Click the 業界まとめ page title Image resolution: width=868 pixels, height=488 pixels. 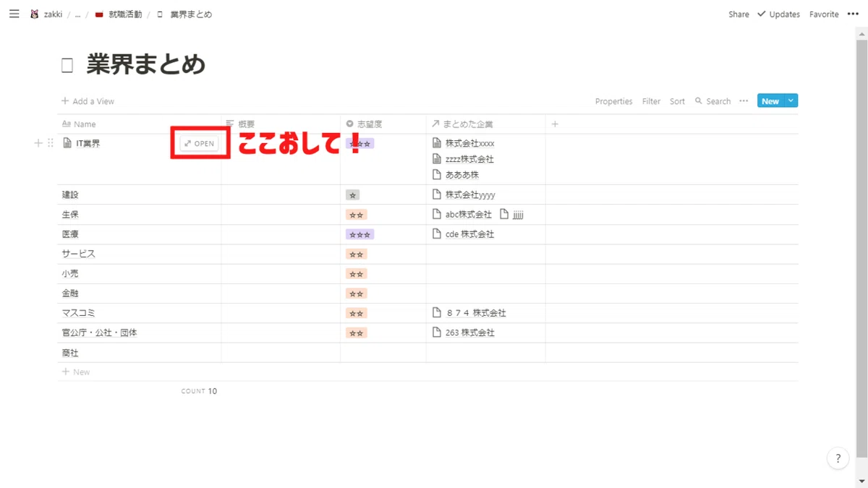tap(146, 65)
